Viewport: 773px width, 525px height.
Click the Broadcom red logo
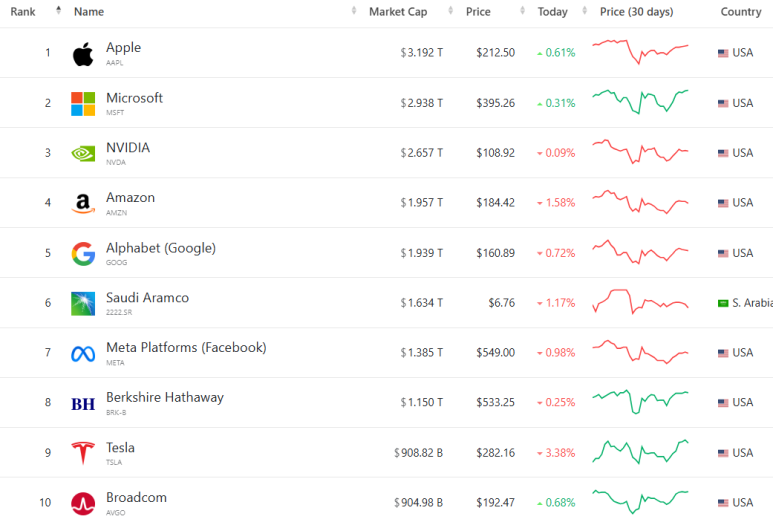83,503
